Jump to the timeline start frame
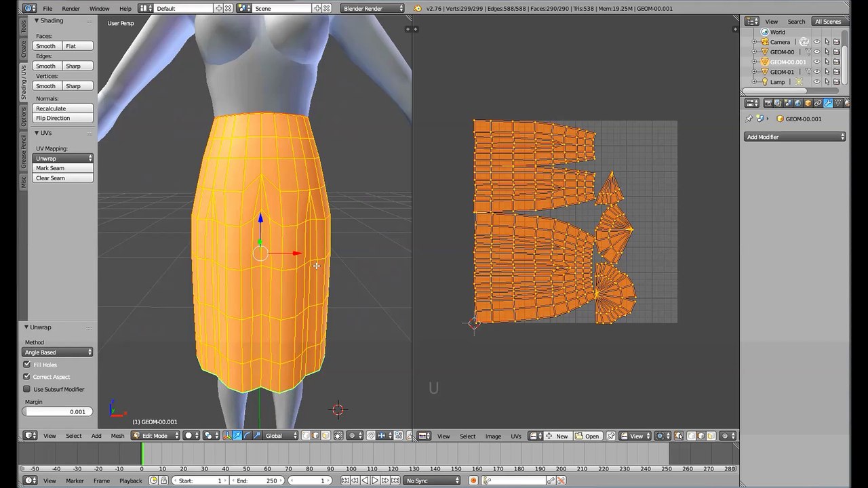The height and width of the screenshot is (488, 868). tap(345, 481)
